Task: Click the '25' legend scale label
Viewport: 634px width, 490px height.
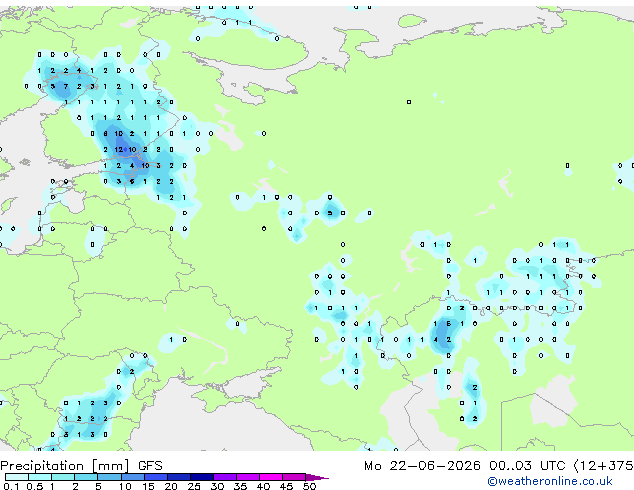Action: pyautogui.click(x=194, y=486)
